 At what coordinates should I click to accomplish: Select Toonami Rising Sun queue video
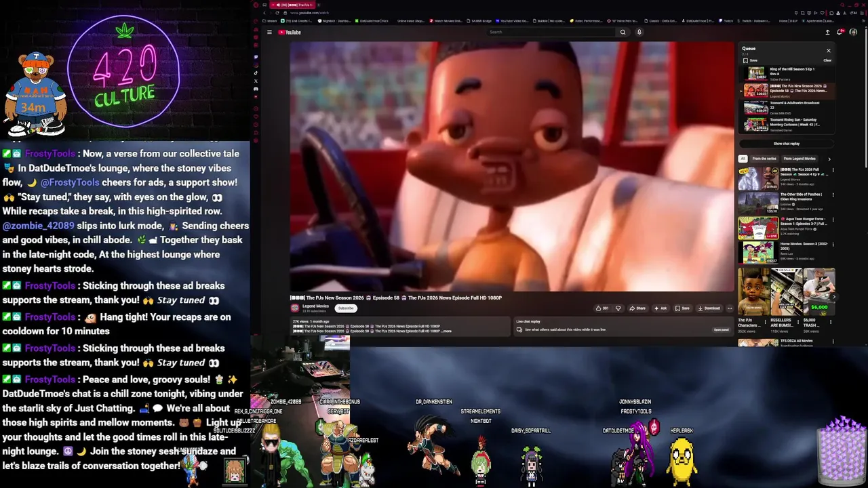coord(787,125)
